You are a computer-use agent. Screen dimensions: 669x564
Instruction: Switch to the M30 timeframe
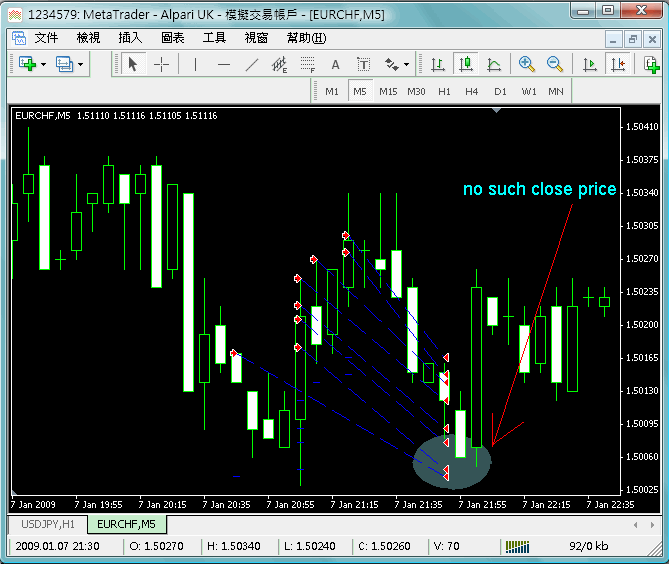416,91
